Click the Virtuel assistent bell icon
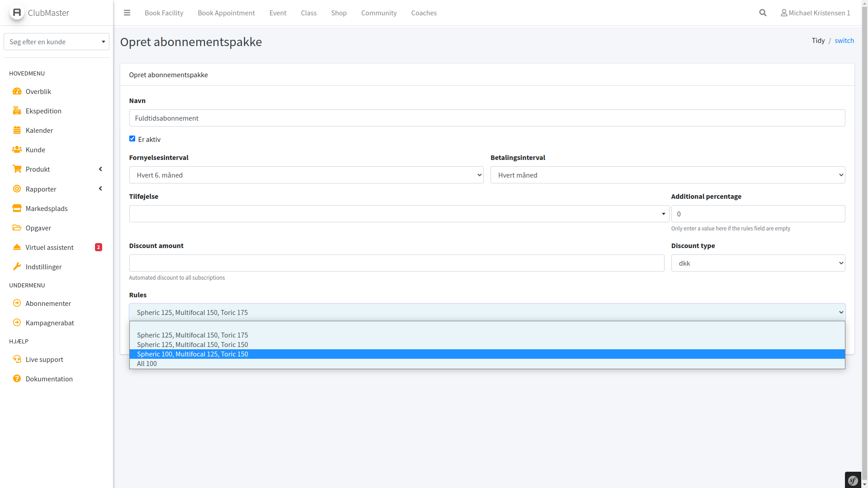 (17, 247)
